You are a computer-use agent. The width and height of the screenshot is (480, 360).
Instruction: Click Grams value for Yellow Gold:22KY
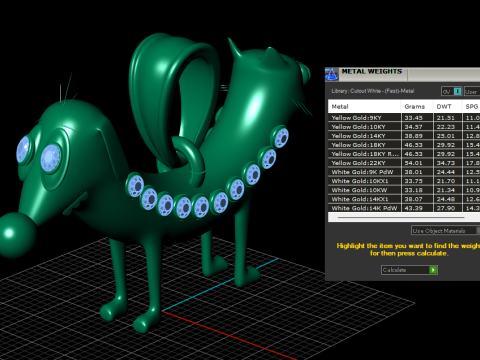413,163
